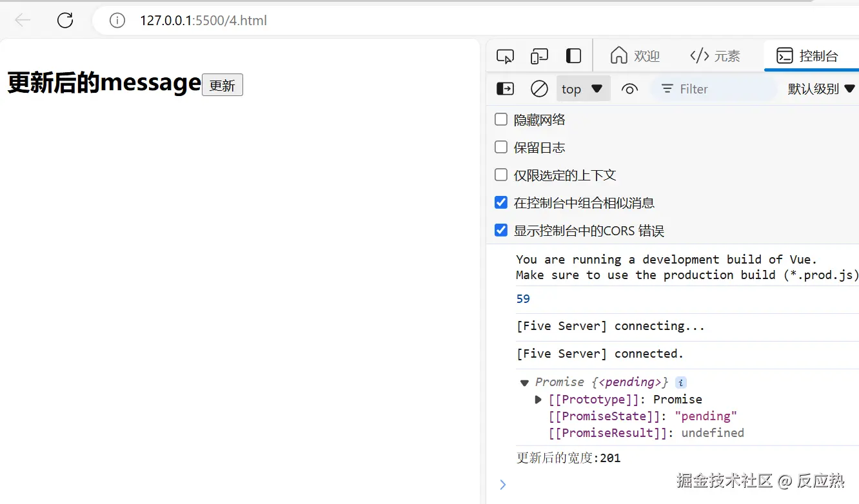
Task: Open the 欢迎 tab
Action: pyautogui.click(x=635, y=56)
